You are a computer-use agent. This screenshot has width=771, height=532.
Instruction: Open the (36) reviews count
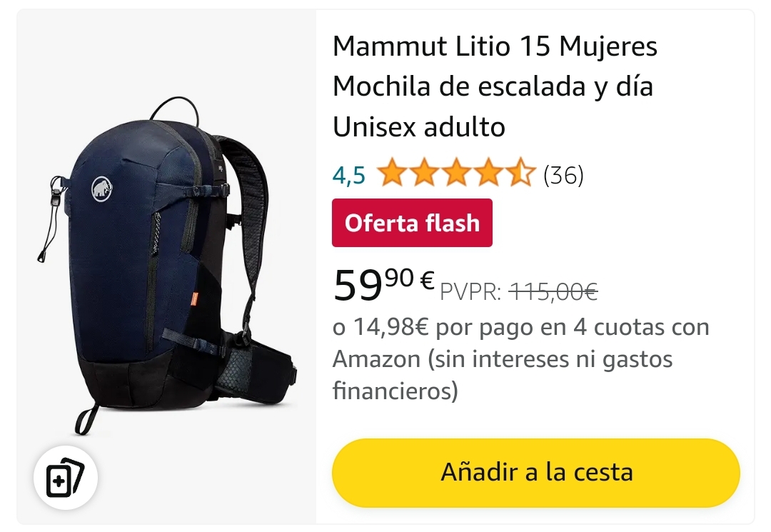pyautogui.click(x=563, y=175)
